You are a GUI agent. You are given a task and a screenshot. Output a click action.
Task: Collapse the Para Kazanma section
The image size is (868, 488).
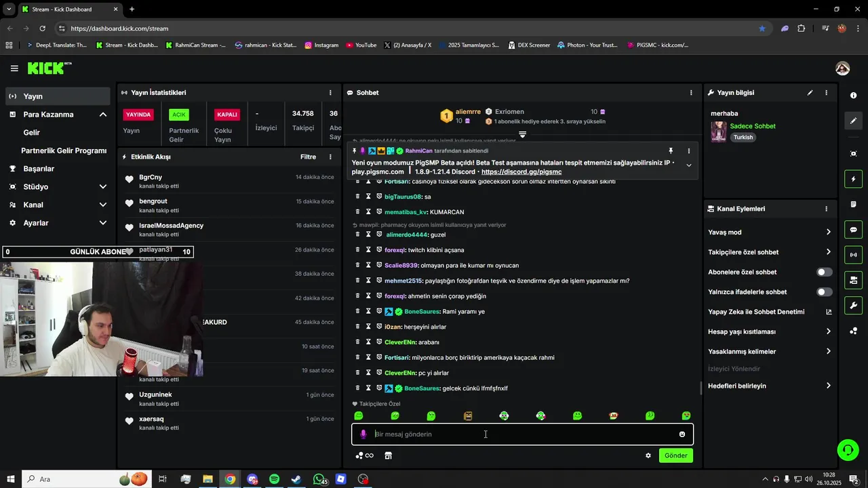pos(103,115)
